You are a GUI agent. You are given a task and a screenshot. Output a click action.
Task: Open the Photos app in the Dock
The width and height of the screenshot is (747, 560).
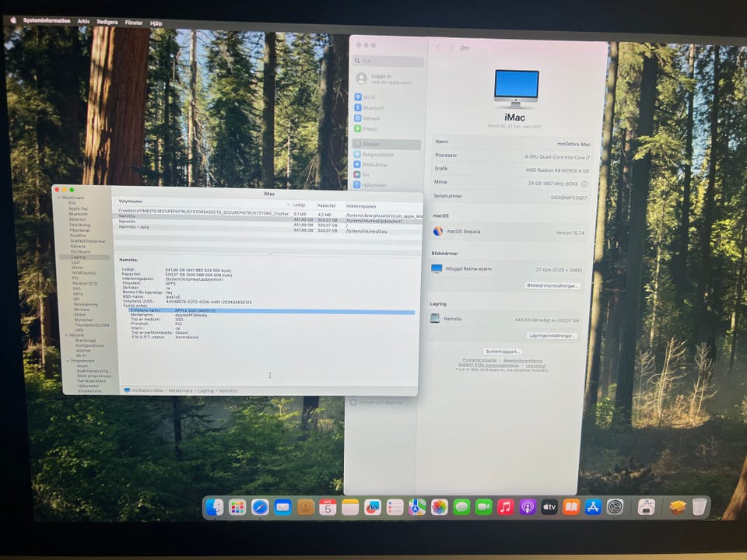tap(439, 507)
